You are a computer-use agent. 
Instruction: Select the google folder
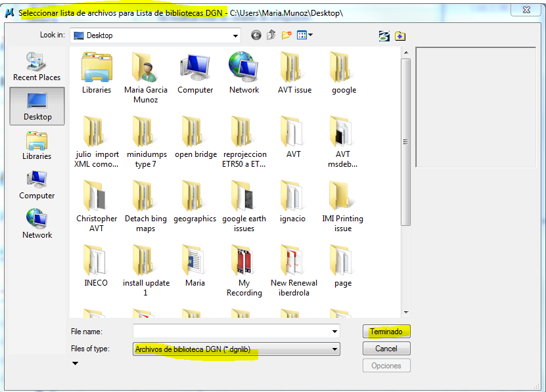click(x=344, y=73)
